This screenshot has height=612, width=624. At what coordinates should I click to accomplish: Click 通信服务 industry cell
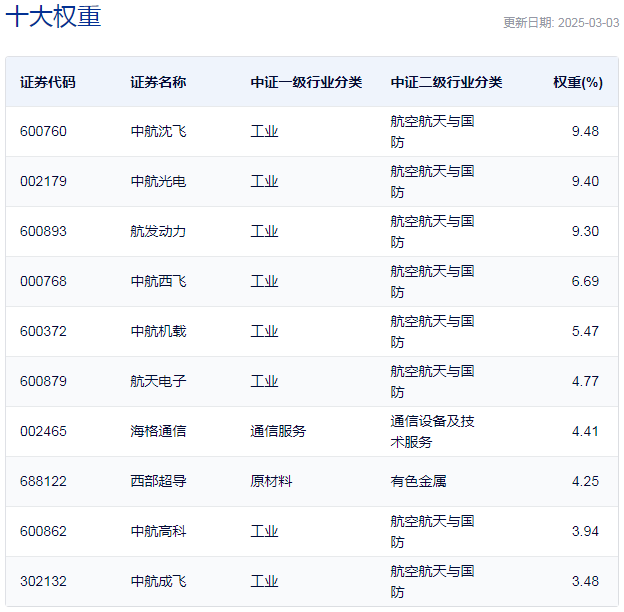click(x=278, y=431)
